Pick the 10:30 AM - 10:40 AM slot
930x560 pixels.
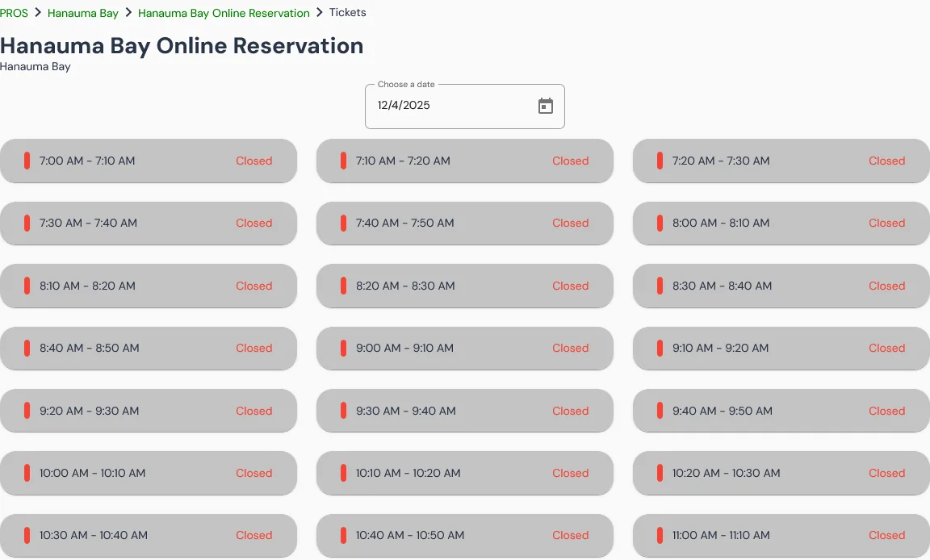149,536
